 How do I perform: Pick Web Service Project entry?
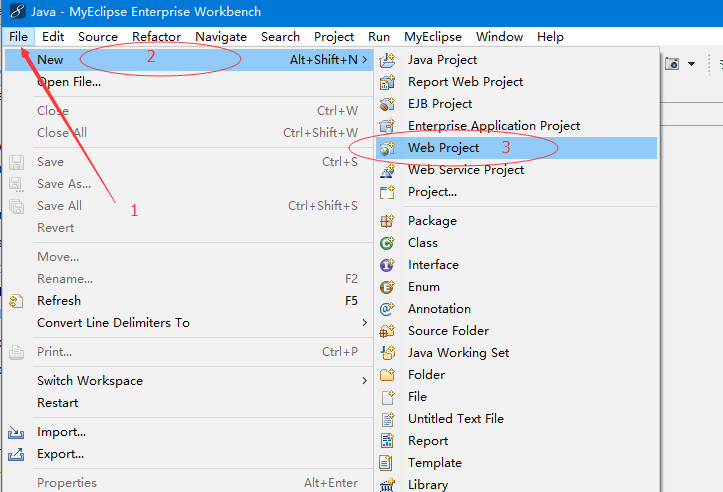(516, 170)
